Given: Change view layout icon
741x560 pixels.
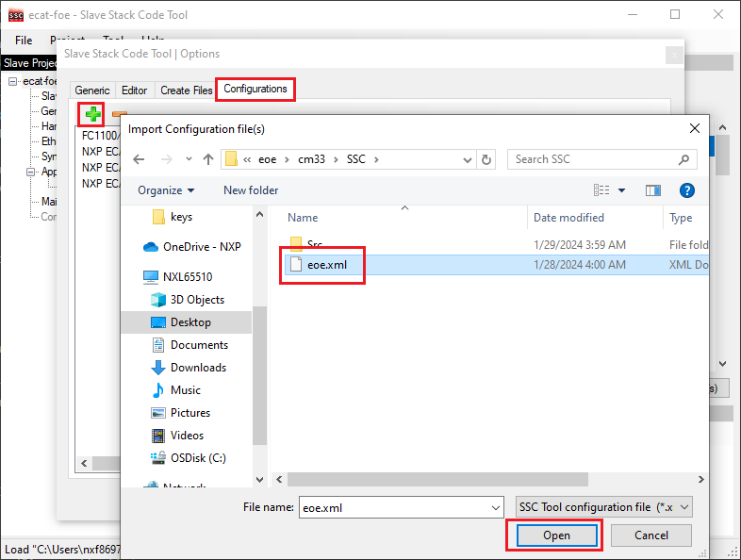Looking at the screenshot, I should click(x=603, y=190).
